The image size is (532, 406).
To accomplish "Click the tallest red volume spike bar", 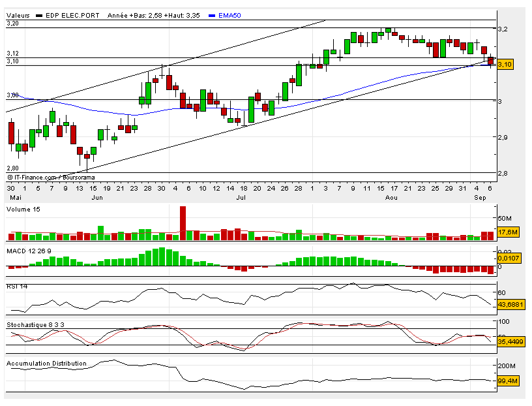I will [x=183, y=223].
